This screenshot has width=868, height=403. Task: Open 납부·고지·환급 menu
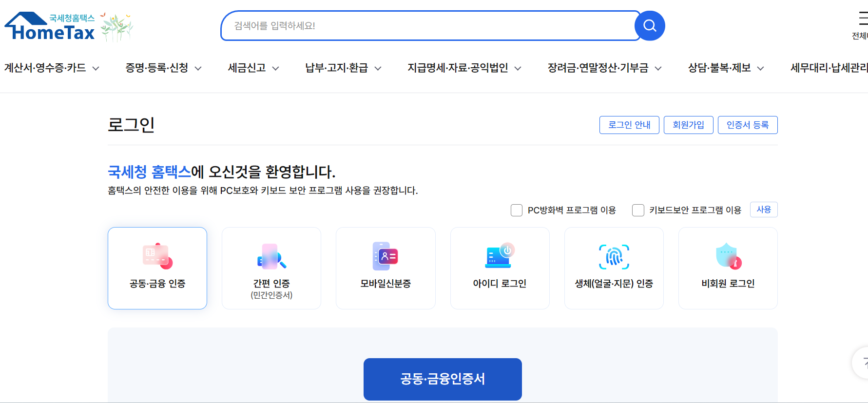[337, 68]
